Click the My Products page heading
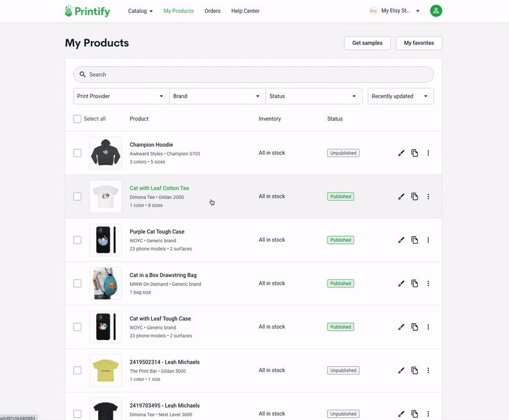This screenshot has width=509, height=420. pyautogui.click(x=97, y=43)
